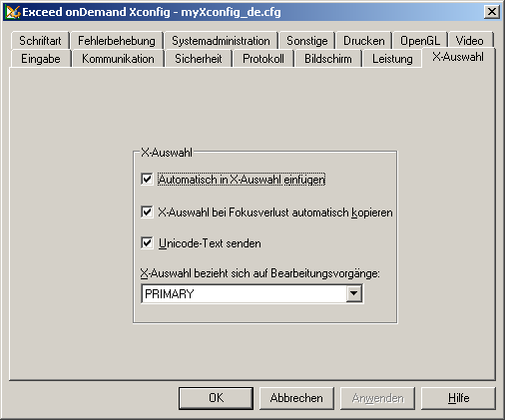Select the Systemadministration tab

point(221,41)
